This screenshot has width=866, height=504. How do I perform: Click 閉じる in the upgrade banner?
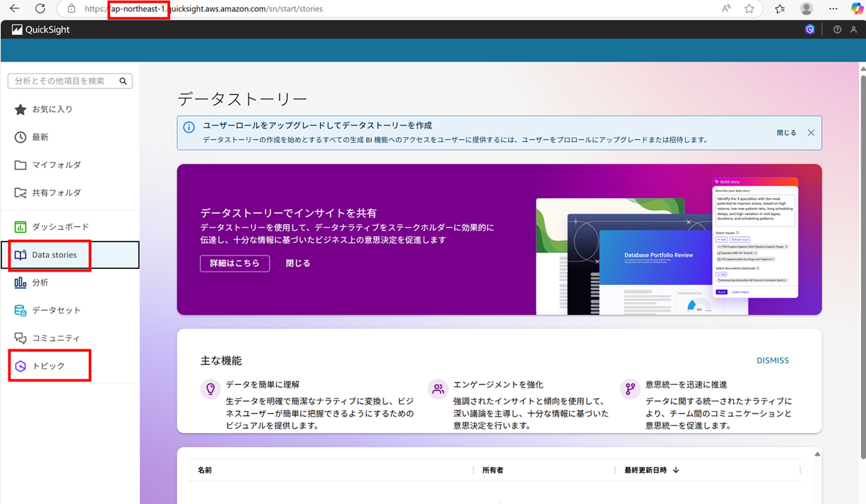(786, 132)
